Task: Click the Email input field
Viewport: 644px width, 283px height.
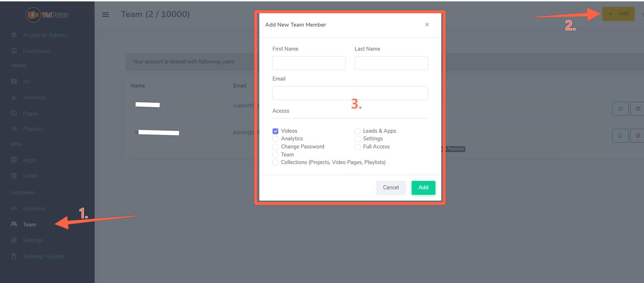Action: (350, 93)
